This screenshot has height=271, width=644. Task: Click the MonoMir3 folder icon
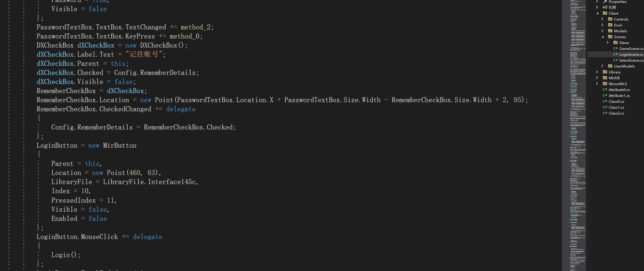(x=605, y=84)
